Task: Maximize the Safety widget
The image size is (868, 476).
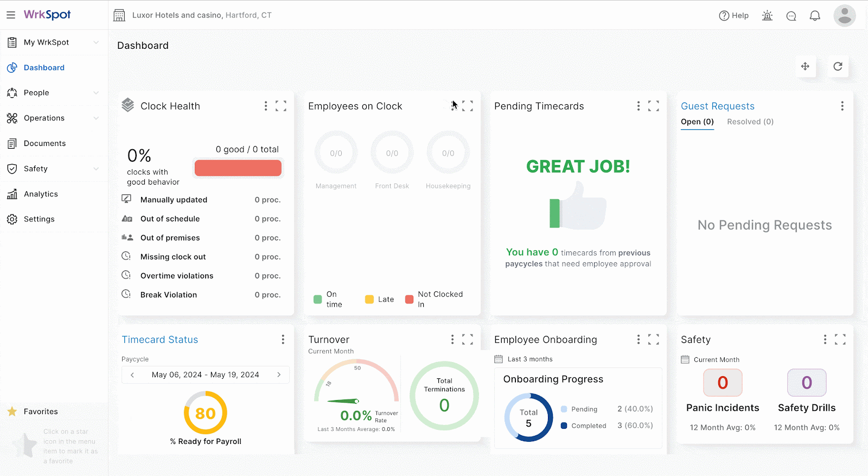Action: pyautogui.click(x=840, y=339)
